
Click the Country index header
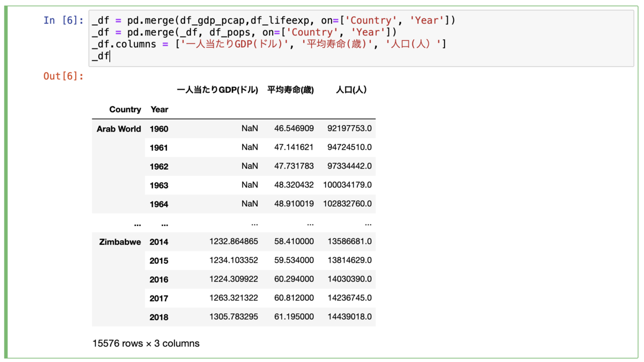click(125, 110)
